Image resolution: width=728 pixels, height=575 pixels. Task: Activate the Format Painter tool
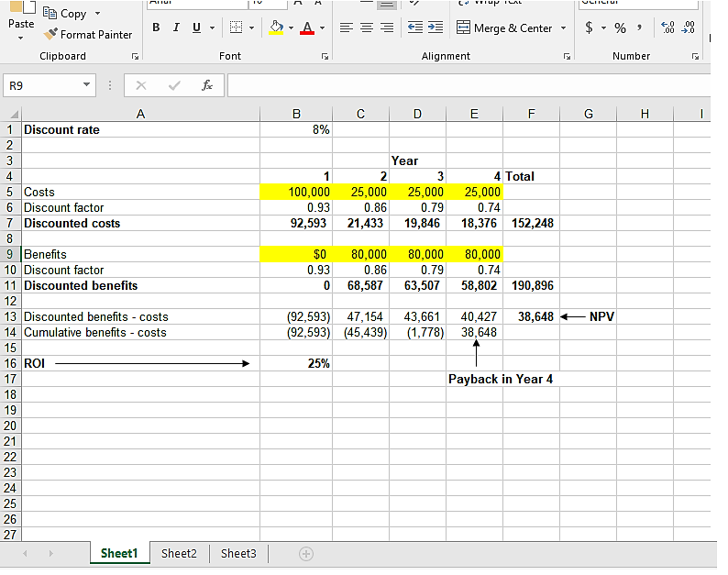point(88,35)
